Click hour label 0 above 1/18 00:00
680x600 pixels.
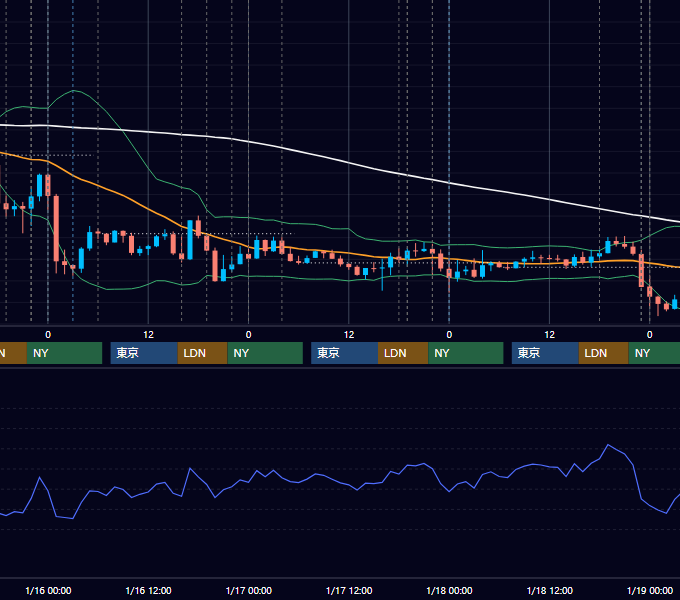point(449,335)
